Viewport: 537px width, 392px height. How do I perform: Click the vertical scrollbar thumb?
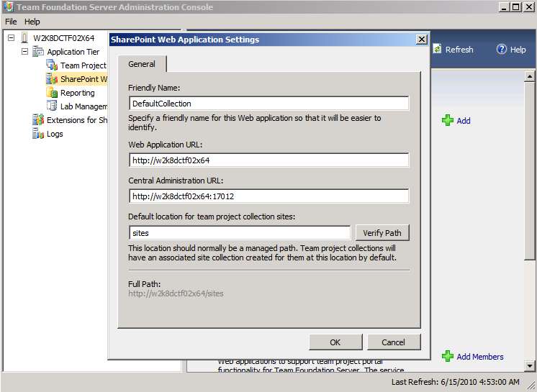click(530, 170)
